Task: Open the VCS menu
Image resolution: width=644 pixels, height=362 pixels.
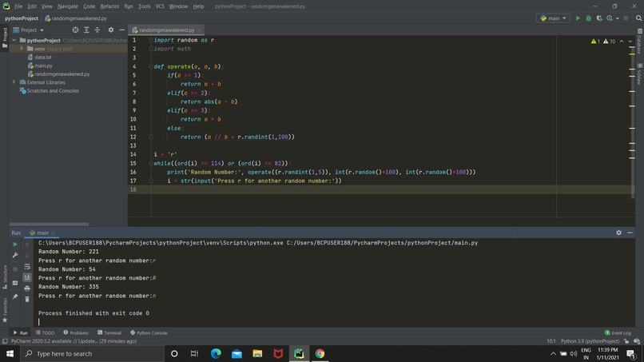Action: (160, 6)
